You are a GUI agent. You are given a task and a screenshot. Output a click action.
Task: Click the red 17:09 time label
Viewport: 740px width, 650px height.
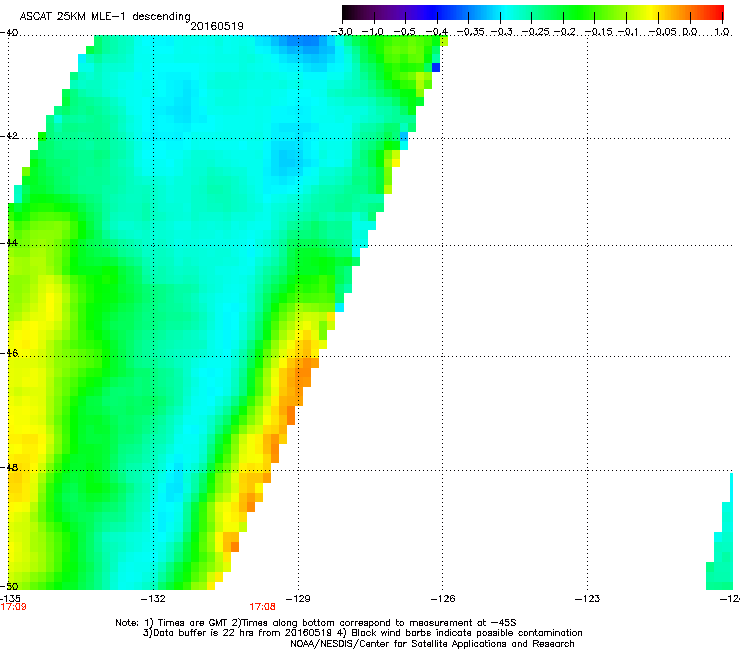[13, 607]
